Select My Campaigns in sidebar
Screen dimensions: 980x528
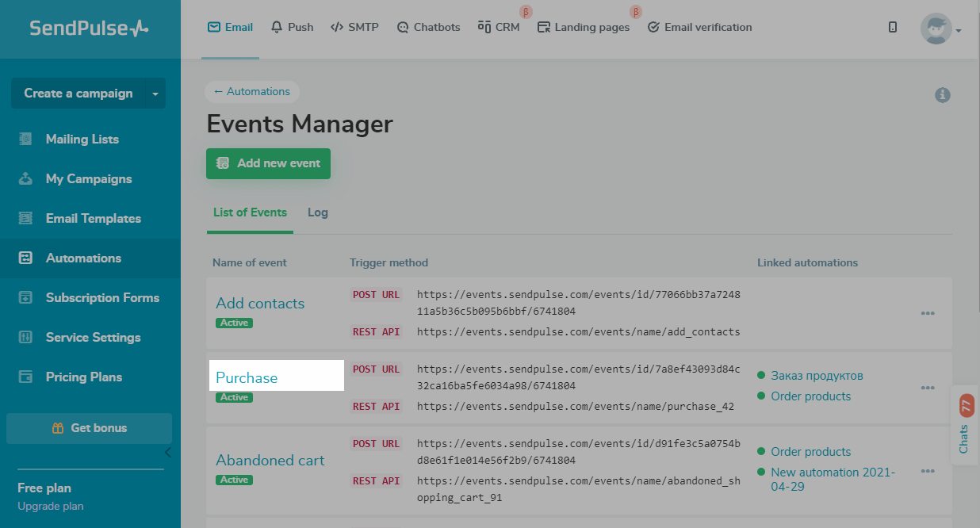[x=90, y=178]
